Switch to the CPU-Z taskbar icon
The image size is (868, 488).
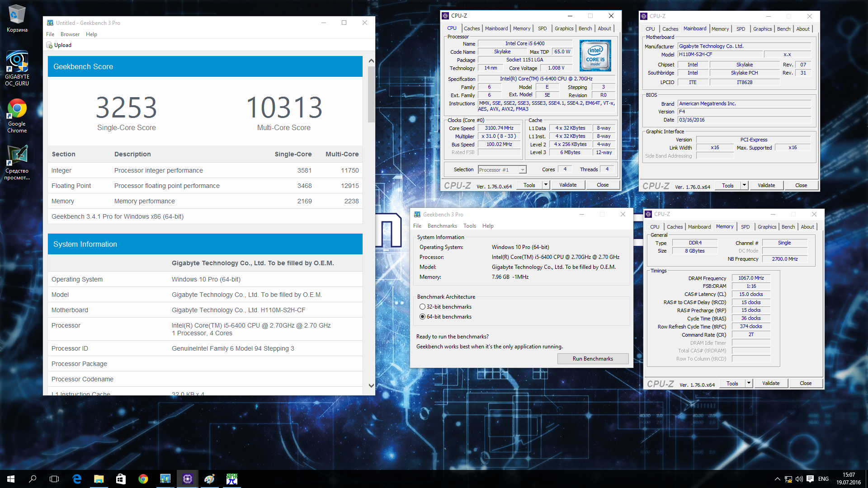coord(187,479)
